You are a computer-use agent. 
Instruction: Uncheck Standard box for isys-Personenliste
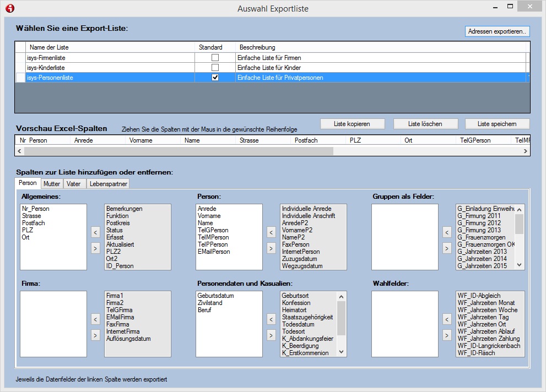pyautogui.click(x=215, y=78)
